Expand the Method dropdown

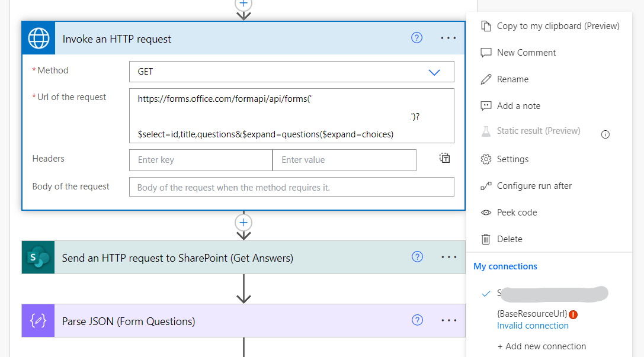(434, 72)
